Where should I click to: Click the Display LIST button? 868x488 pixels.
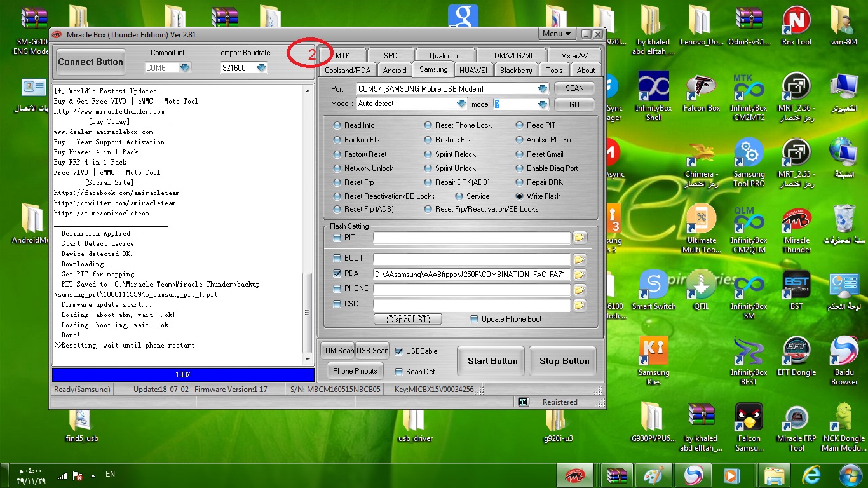(x=407, y=319)
